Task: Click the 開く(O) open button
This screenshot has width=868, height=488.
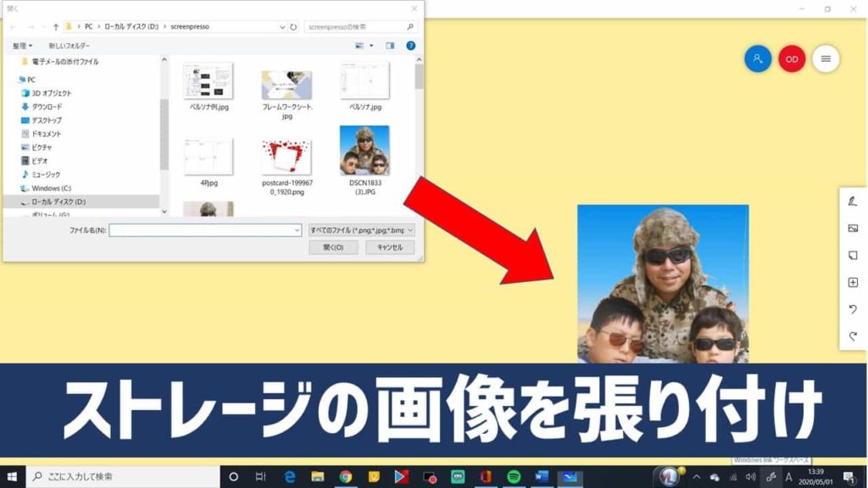Action: 333,247
